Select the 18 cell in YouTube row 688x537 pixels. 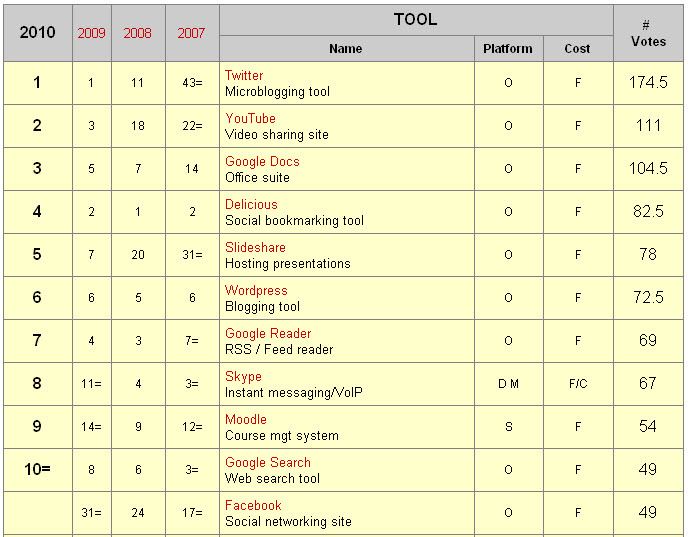[138, 125]
